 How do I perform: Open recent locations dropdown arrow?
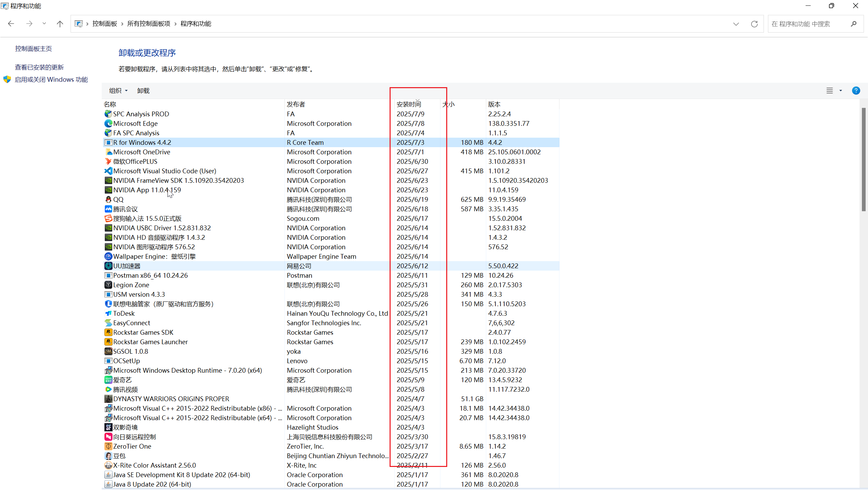coord(44,24)
